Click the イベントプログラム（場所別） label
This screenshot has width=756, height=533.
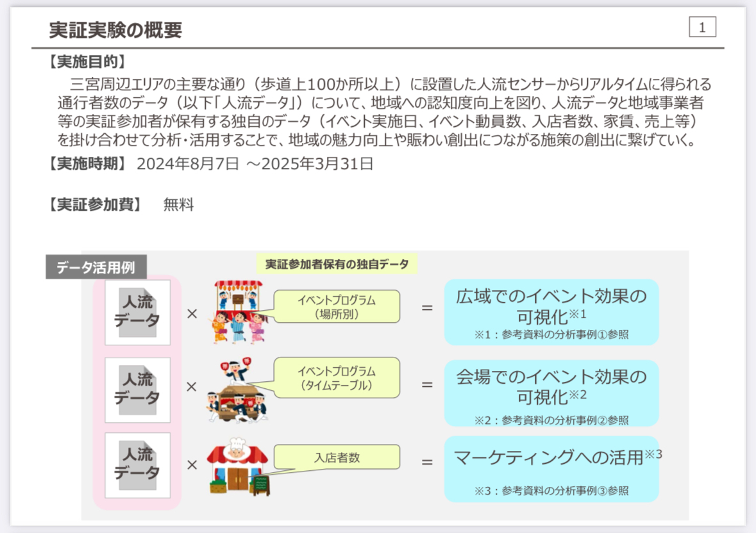pyautogui.click(x=338, y=306)
